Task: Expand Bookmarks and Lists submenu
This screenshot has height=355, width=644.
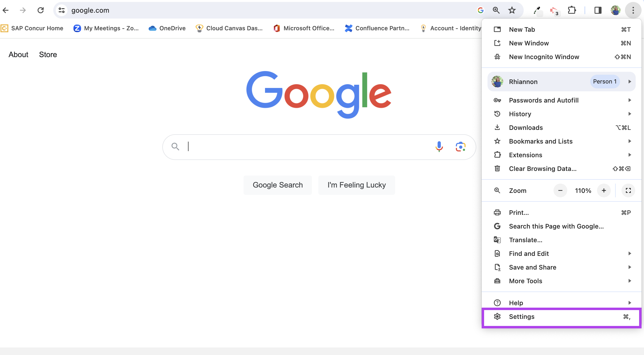Action: [562, 141]
